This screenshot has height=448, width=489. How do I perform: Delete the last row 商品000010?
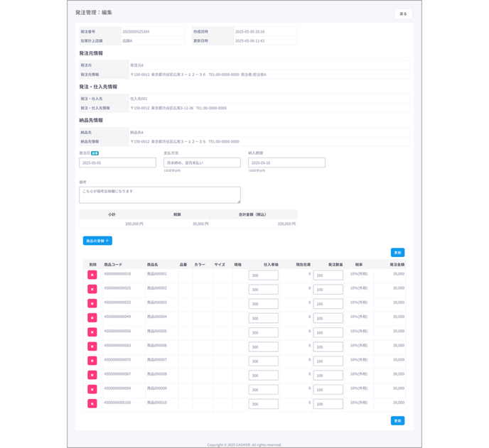92,403
